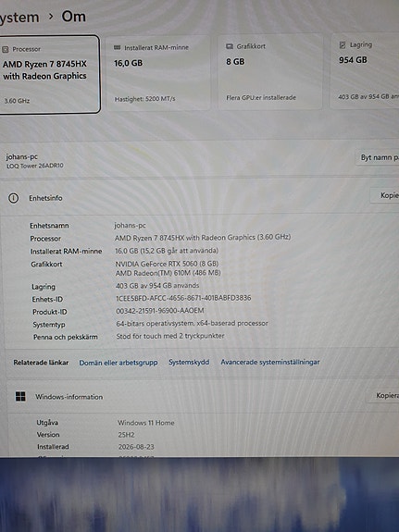The image size is (399, 532).
Task: Select the Enhets-ID value
Action: pyautogui.click(x=183, y=298)
